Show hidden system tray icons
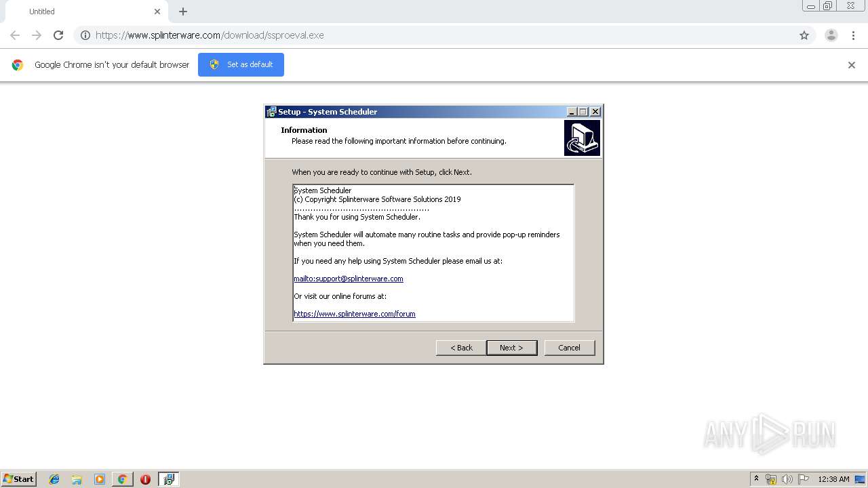 point(757,479)
